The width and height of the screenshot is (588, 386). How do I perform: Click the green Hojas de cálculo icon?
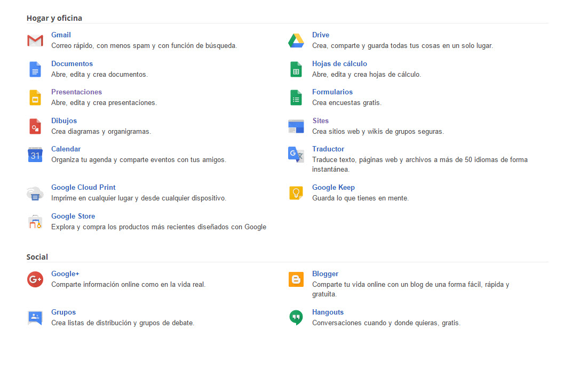[296, 69]
